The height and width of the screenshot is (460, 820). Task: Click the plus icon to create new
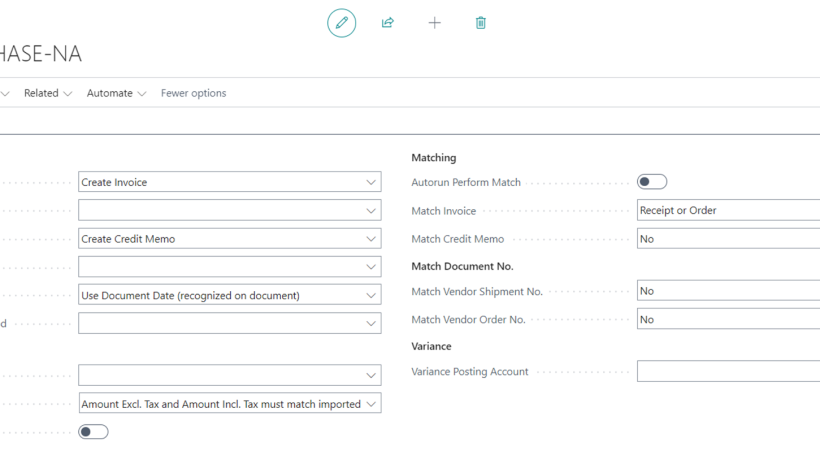point(434,23)
